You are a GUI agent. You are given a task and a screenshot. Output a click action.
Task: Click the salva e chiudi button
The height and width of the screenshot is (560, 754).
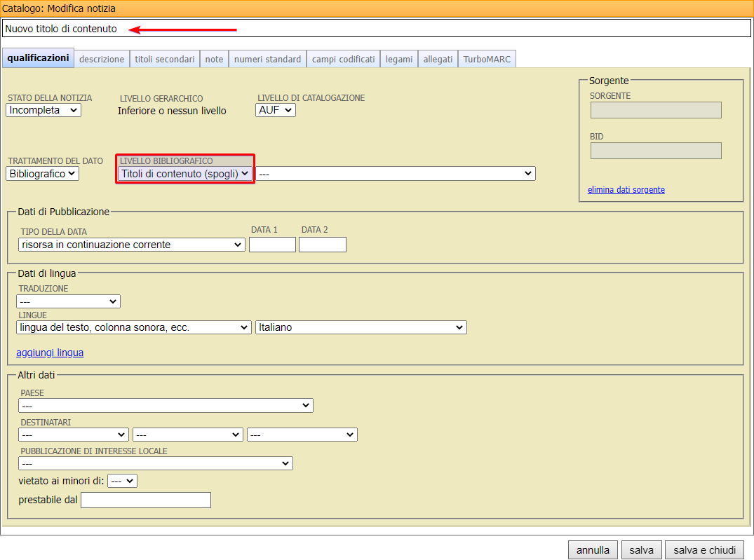pyautogui.click(x=704, y=550)
